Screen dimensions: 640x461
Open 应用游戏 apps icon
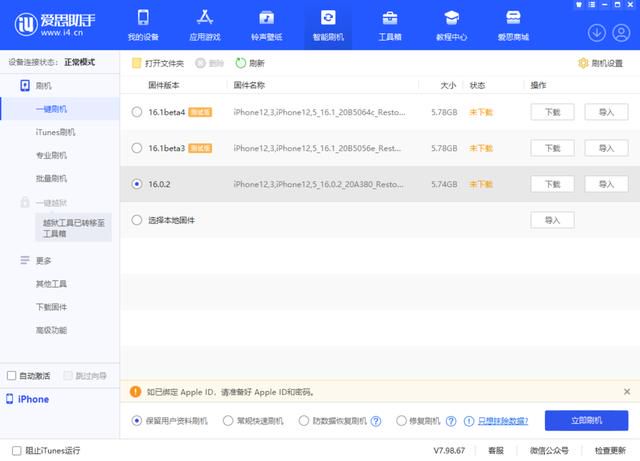coord(204,18)
